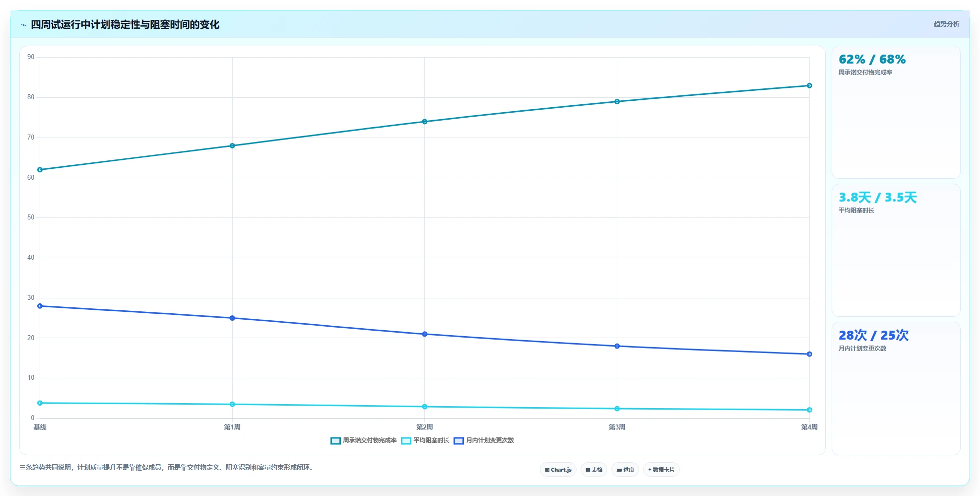Select the 进度 tag
This screenshot has height=496, width=980.
point(625,470)
